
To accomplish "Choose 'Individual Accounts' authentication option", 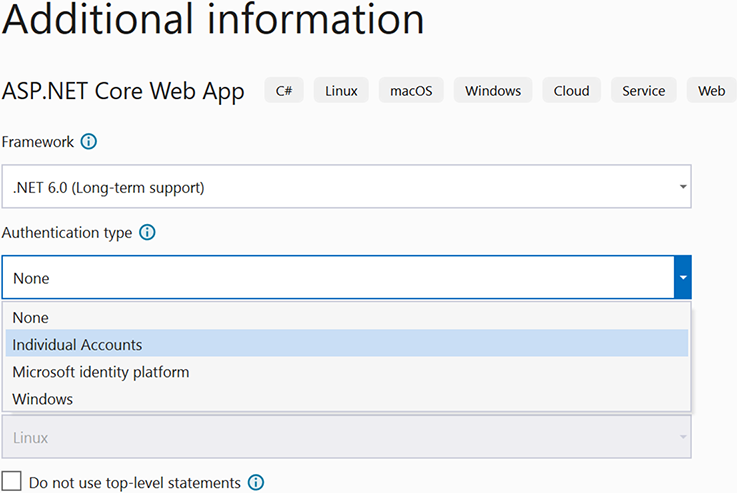I will pyautogui.click(x=346, y=344).
